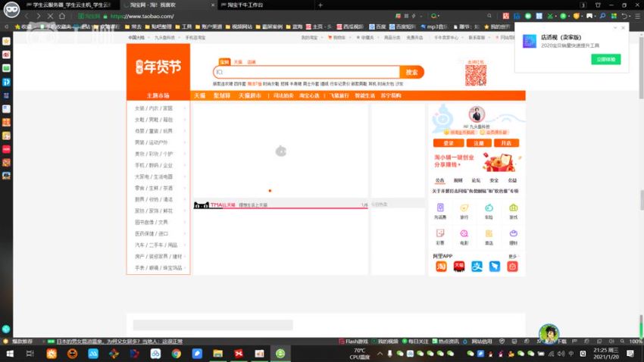The image size is (644, 362).
Task: Click the QR code image beside search
Action: coord(476,75)
